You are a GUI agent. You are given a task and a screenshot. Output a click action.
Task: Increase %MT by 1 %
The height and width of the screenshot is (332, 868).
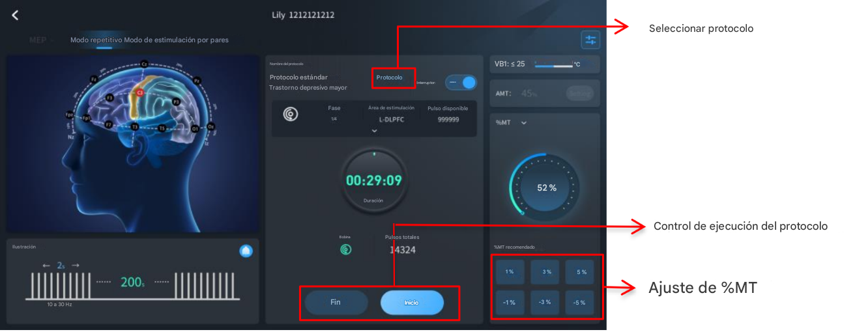[x=510, y=272]
